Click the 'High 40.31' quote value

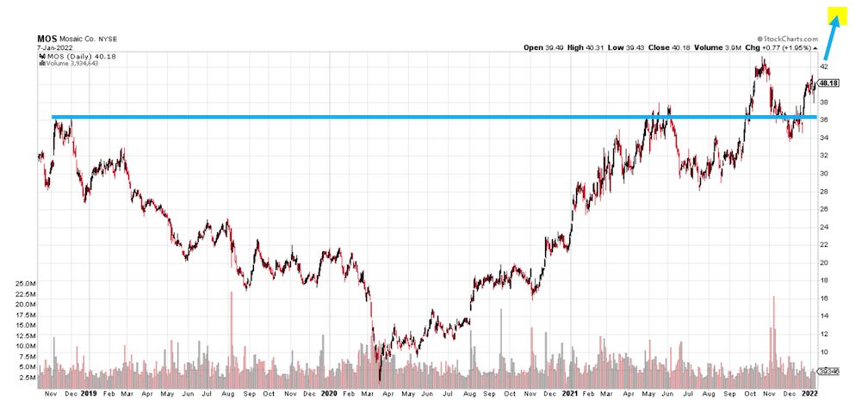[x=586, y=48]
